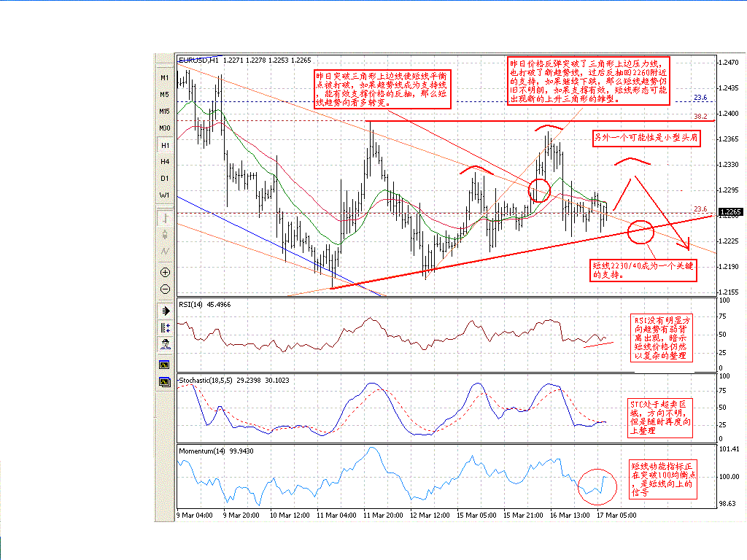Select the red circle on the trendline support
Screen dimensions: 747x560
pos(640,232)
